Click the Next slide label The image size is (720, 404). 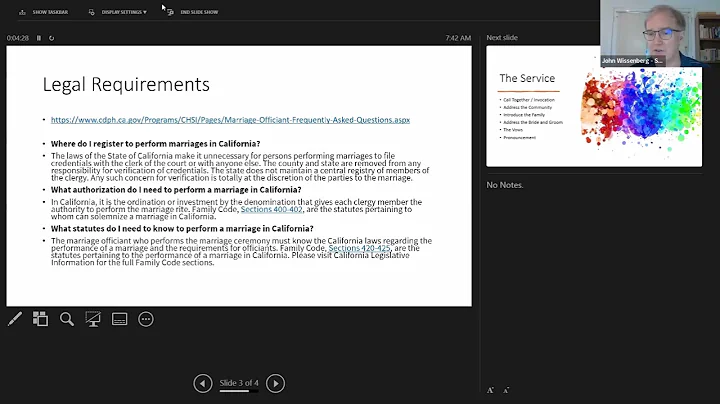(x=502, y=38)
